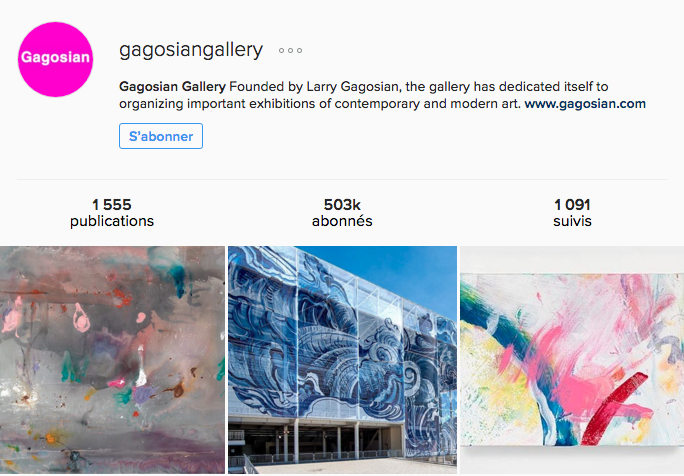Click the white Gagosian text in avatar

(x=55, y=58)
